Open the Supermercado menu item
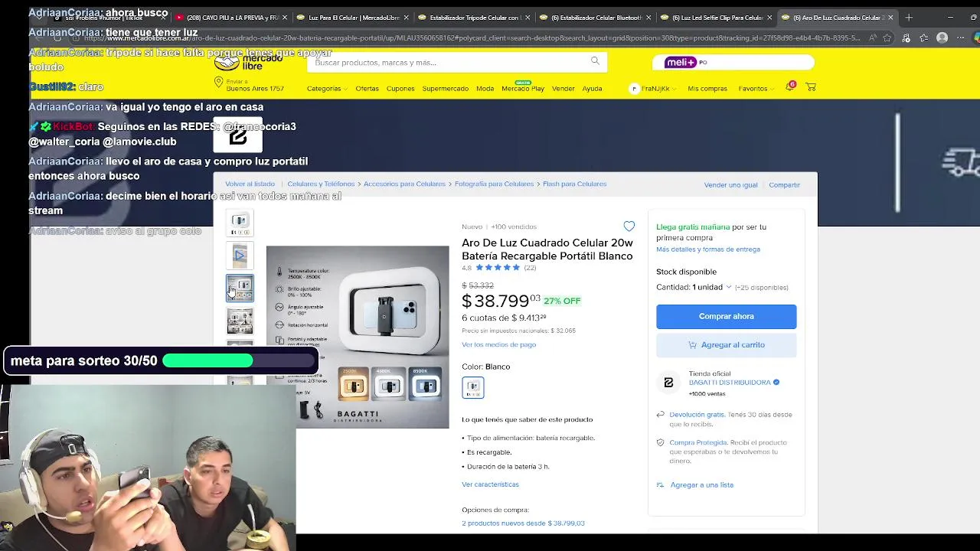 [445, 89]
